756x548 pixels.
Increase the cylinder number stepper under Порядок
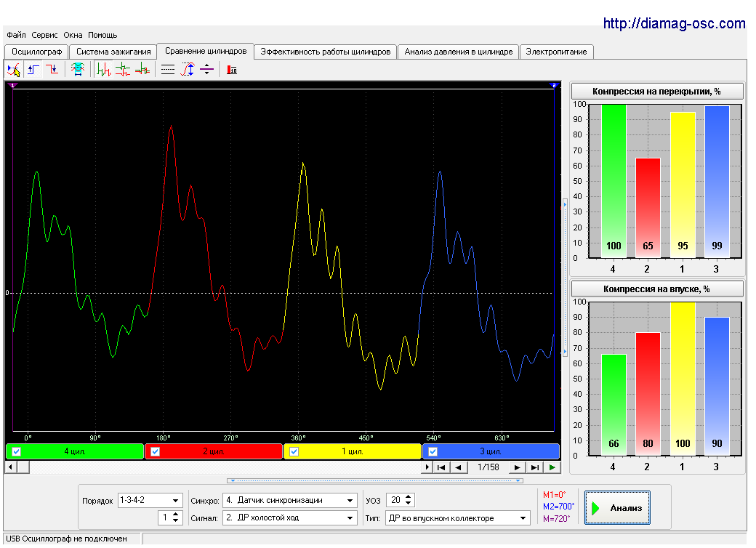pos(175,515)
